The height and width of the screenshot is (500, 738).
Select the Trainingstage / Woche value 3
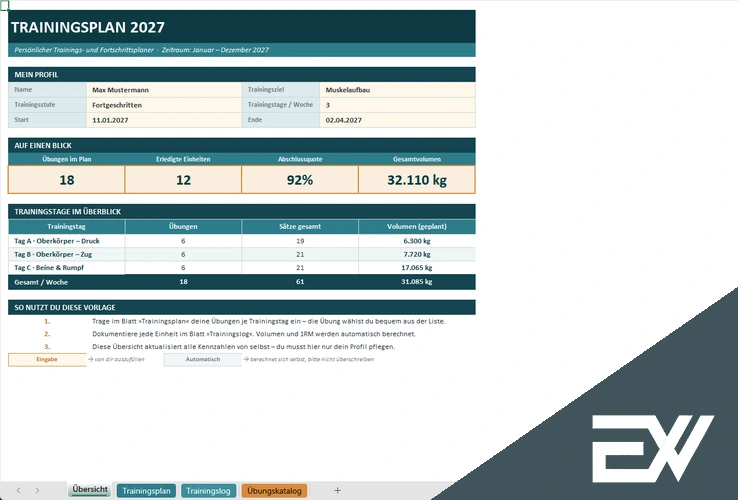point(397,105)
